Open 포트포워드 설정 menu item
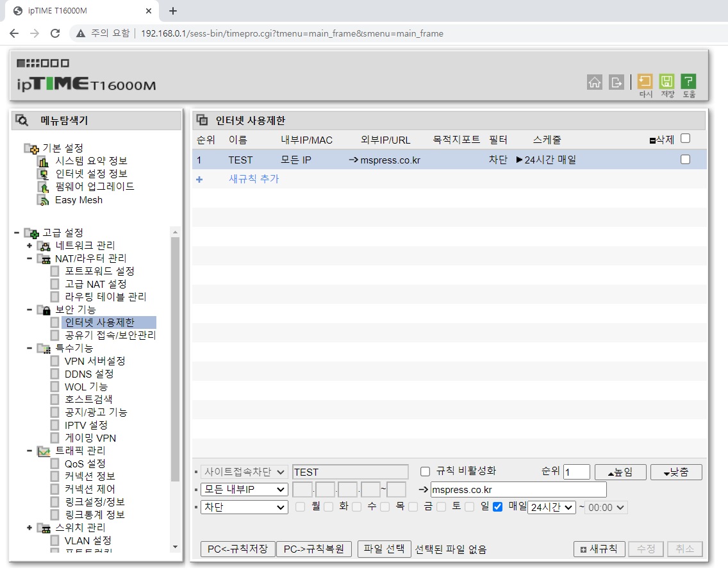The width and height of the screenshot is (728, 577). click(x=99, y=271)
